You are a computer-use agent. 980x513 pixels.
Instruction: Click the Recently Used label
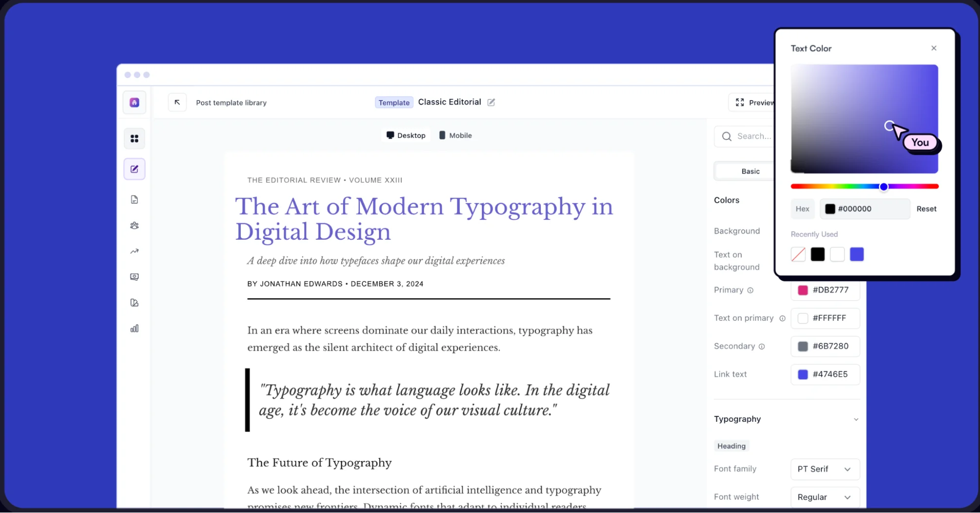tap(814, 234)
